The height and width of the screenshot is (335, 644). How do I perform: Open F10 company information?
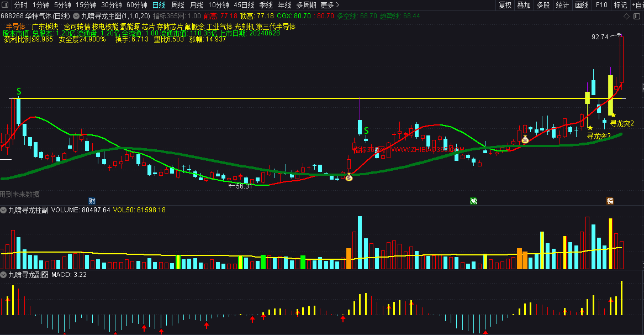tap(601, 5)
